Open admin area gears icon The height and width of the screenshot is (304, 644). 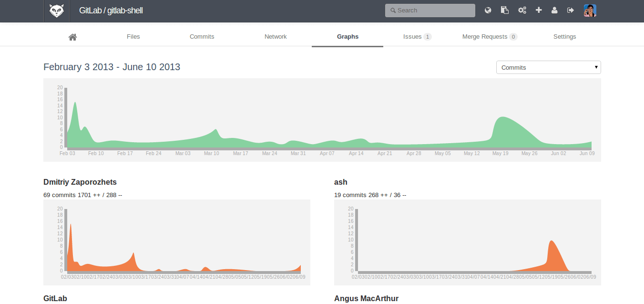click(x=522, y=10)
